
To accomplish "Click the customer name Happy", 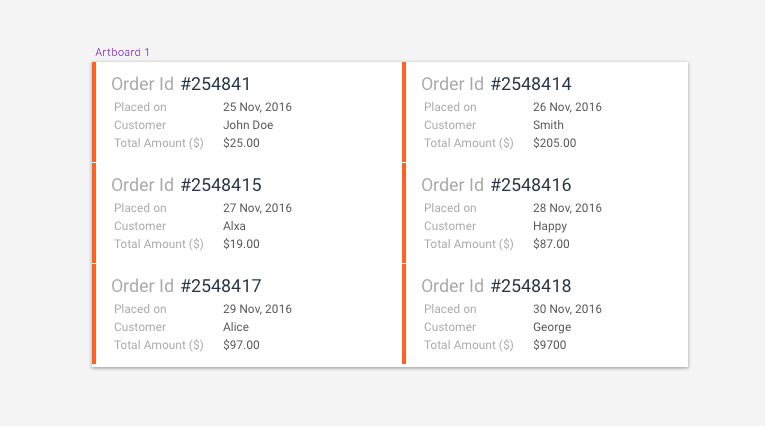I will coord(550,226).
